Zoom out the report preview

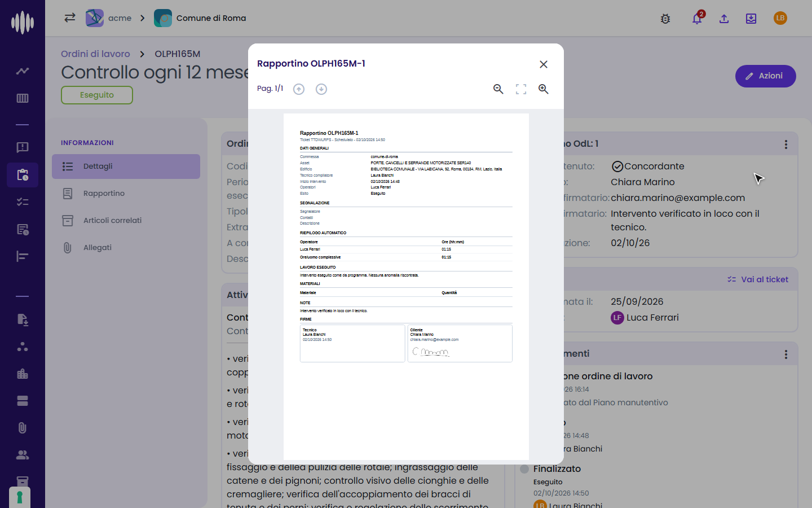(498, 89)
